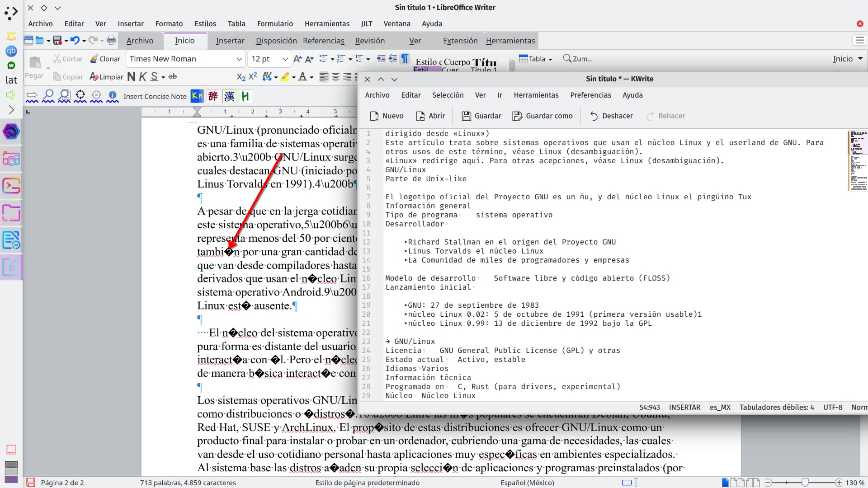Expand the font color dropdown arrow
Screen dimensions: 868x488
click(311, 77)
